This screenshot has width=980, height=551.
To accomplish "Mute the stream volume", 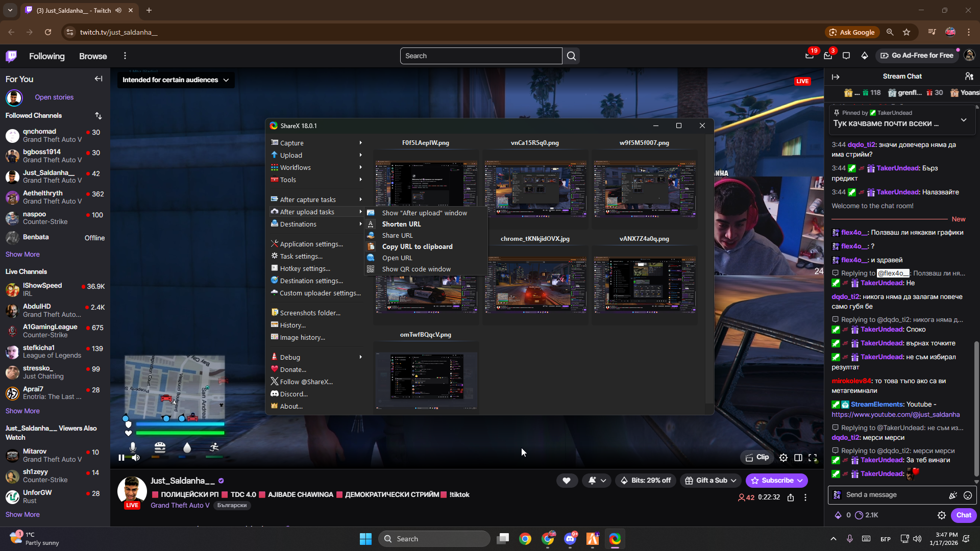I will coord(136,458).
